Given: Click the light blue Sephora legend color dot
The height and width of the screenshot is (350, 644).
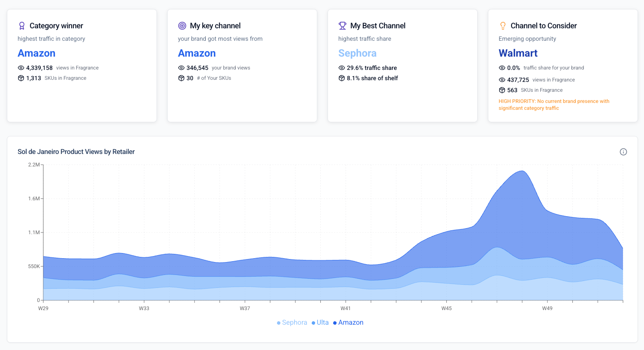Looking at the screenshot, I should click(x=280, y=322).
